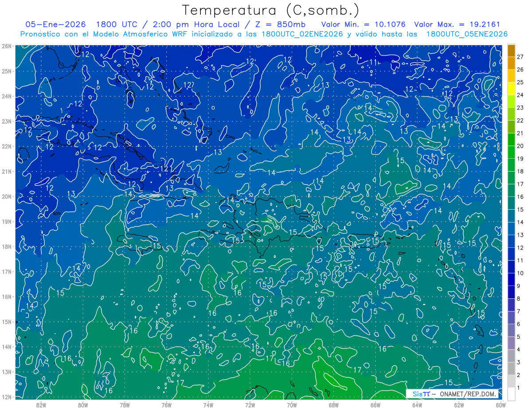Pick the white bottom segment of color scale
Image resolution: width=532 pixels, height=411 pixels.
point(512,394)
